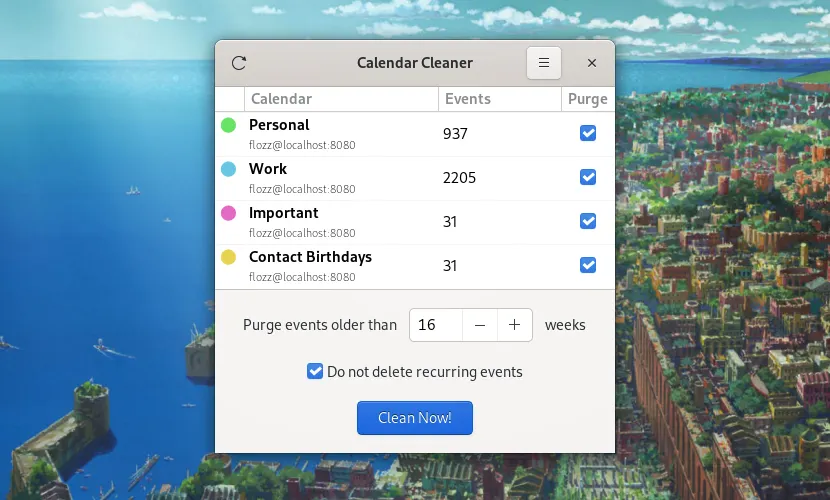This screenshot has width=830, height=500.
Task: Toggle 'Do not delete recurring events' checkbox
Action: pyautogui.click(x=315, y=371)
